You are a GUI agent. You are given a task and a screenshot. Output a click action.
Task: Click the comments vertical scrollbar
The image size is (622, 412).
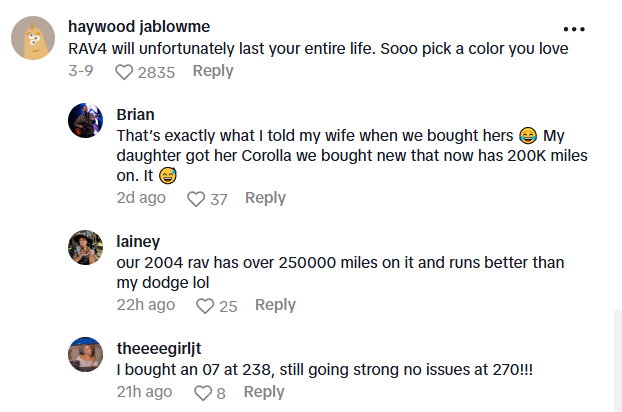click(616, 358)
